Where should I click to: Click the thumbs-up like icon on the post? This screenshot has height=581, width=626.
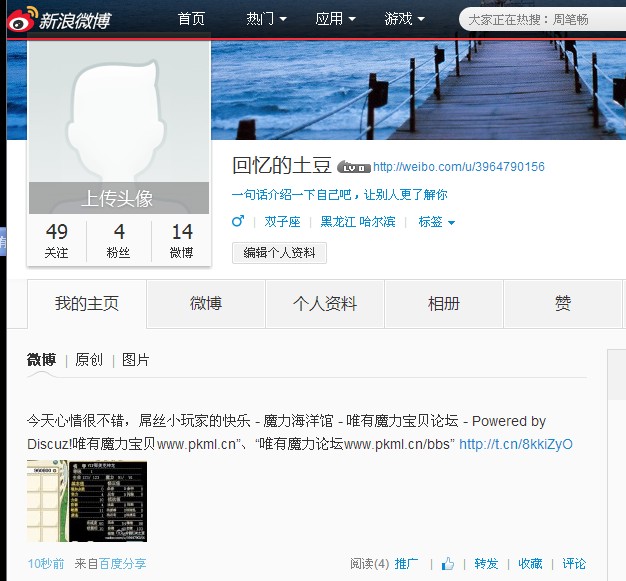pos(448,564)
